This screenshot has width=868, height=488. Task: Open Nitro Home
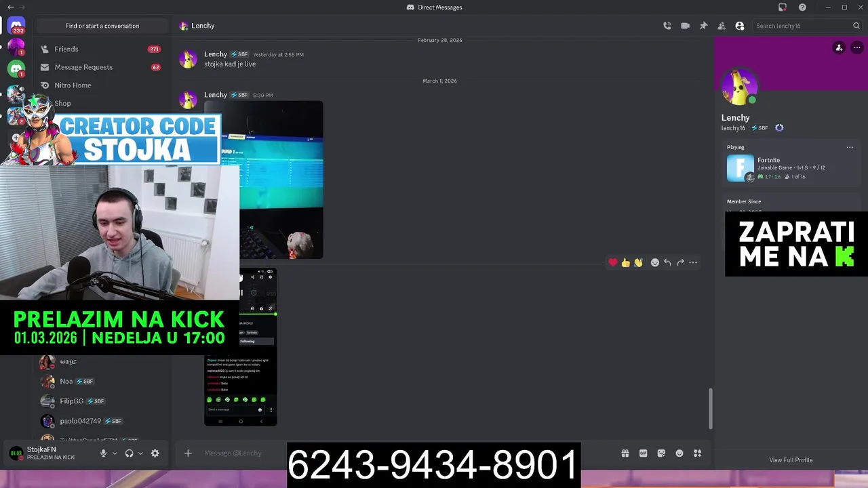pos(102,85)
